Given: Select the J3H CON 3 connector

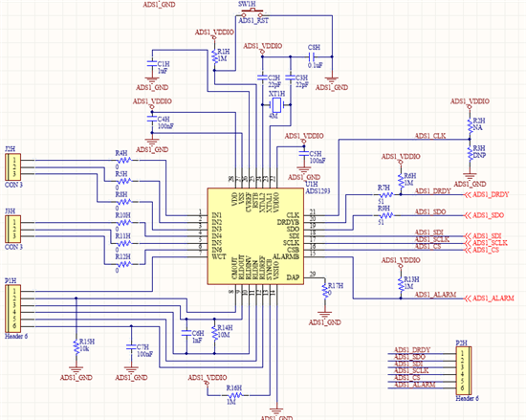Looking at the screenshot, I should 13,229.
